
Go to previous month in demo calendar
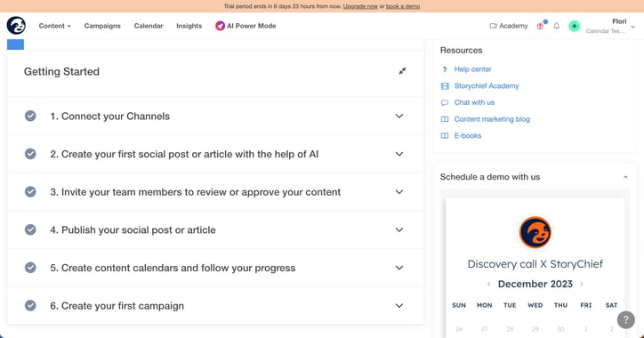point(488,285)
